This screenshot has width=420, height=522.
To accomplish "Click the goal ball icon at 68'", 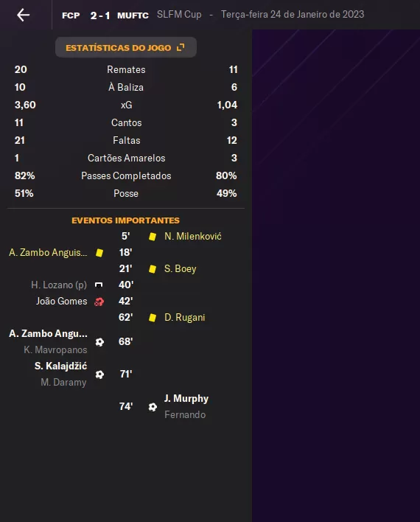I will tap(99, 342).
